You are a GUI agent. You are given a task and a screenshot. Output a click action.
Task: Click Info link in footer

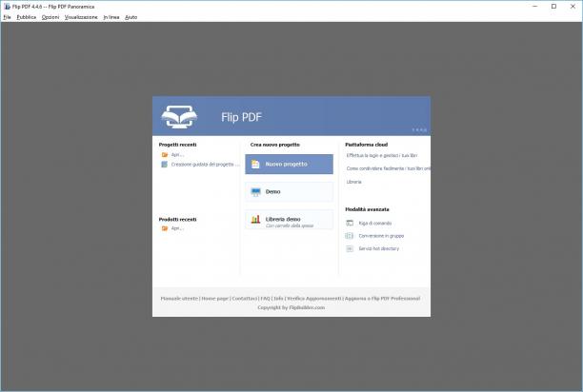[278, 299]
